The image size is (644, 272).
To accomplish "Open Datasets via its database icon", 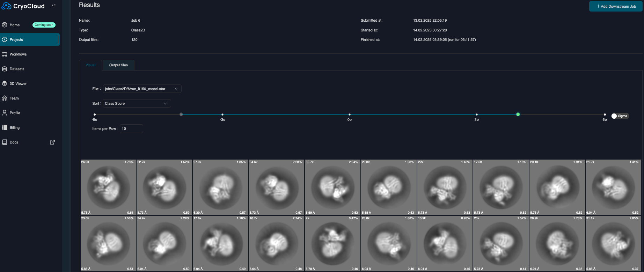I will (x=5, y=69).
